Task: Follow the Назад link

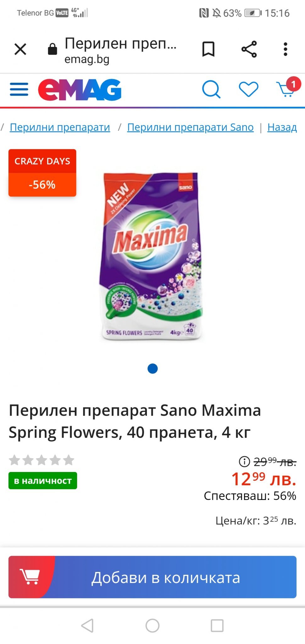Action: tap(282, 127)
